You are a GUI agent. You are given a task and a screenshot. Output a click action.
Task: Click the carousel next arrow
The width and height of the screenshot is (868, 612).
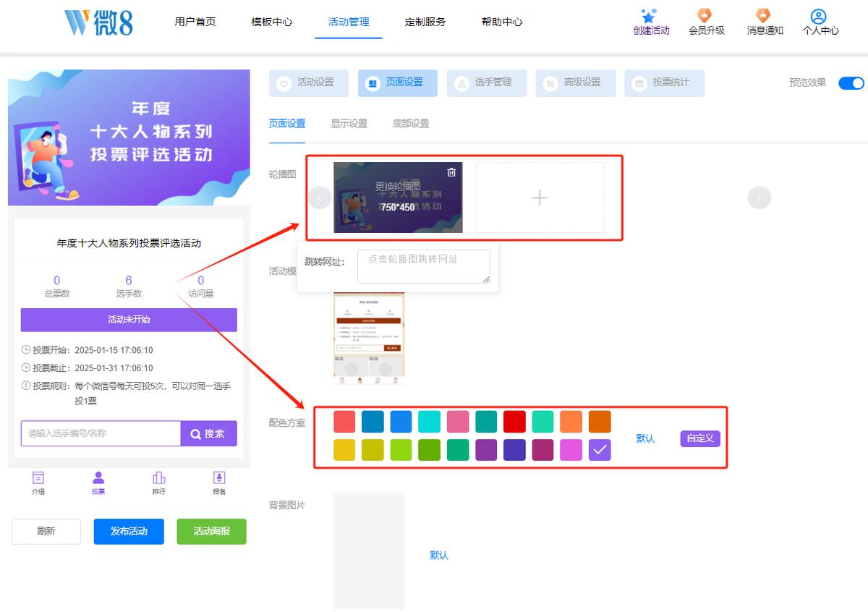[759, 197]
